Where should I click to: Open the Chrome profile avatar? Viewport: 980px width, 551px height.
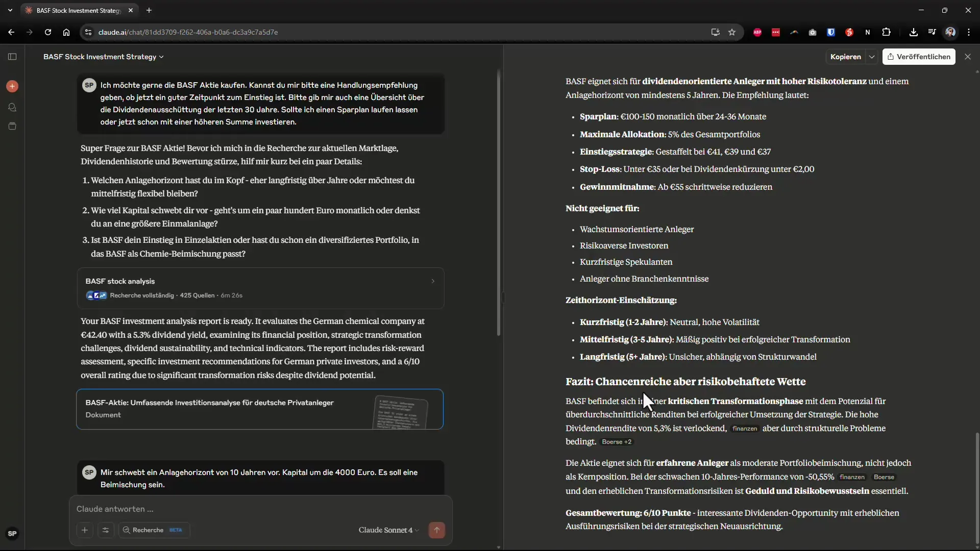950,32
